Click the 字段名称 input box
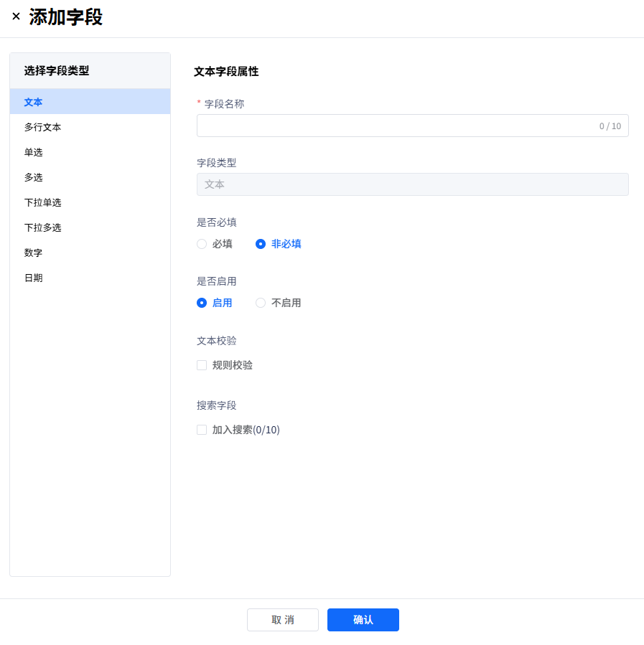The height and width of the screenshot is (645, 644). (x=395, y=126)
